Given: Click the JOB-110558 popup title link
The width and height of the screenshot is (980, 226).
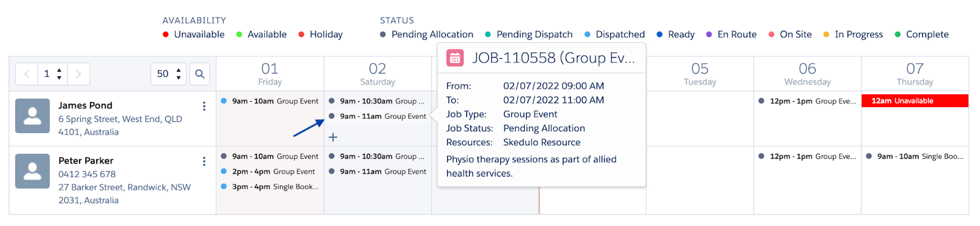Looking at the screenshot, I should pos(554,58).
